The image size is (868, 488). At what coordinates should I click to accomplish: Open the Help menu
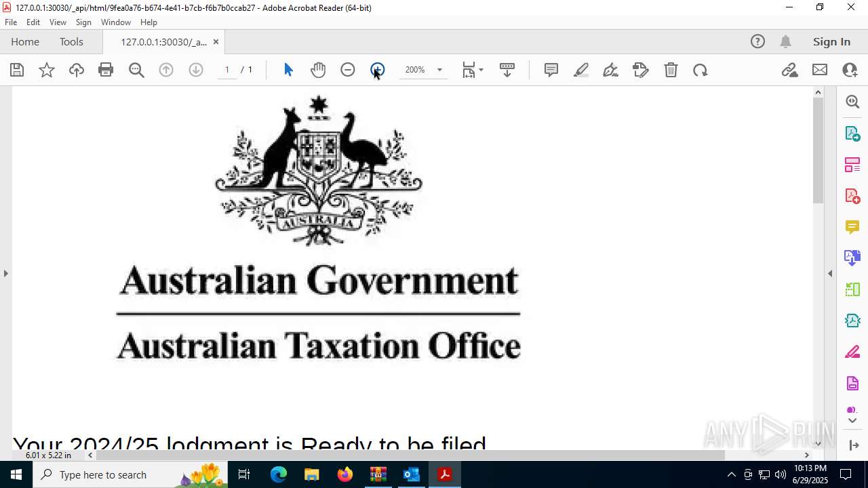pos(149,22)
